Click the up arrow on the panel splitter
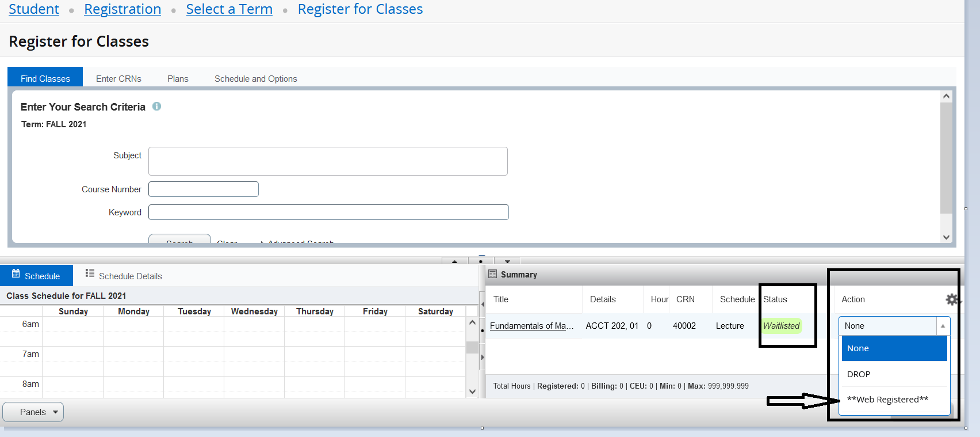Screen dimensions: 980x437 [x=455, y=261]
